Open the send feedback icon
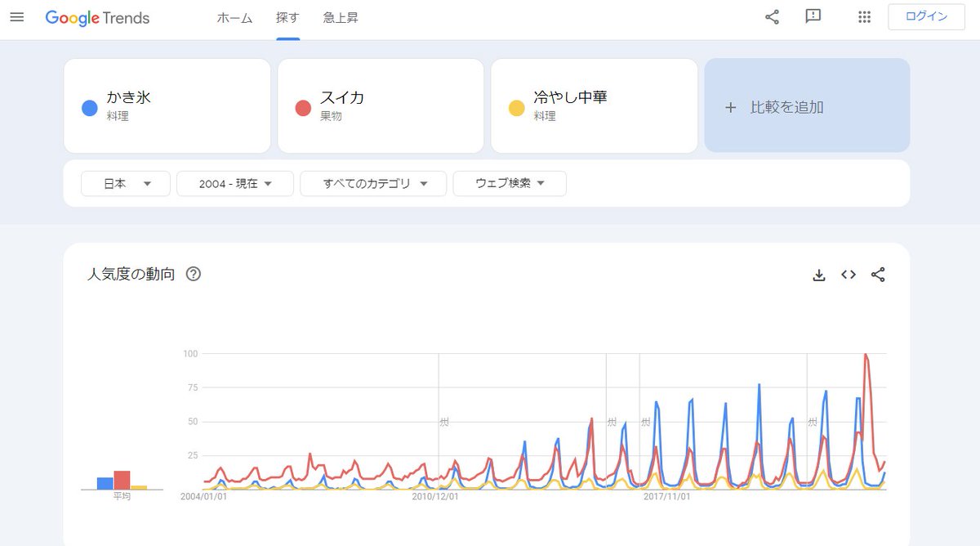Screen dimensions: 980x546 tap(813, 17)
